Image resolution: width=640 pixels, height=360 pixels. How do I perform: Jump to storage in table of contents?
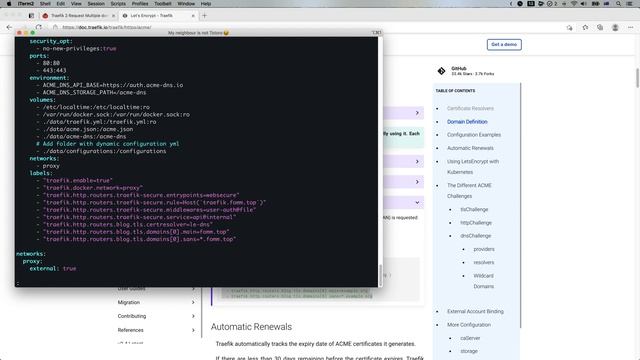[x=469, y=351]
